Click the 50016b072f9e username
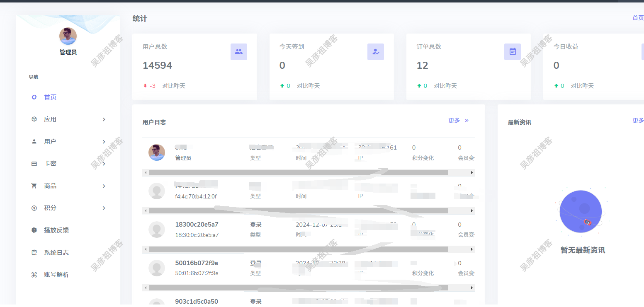This screenshot has width=644, height=307. point(197,263)
